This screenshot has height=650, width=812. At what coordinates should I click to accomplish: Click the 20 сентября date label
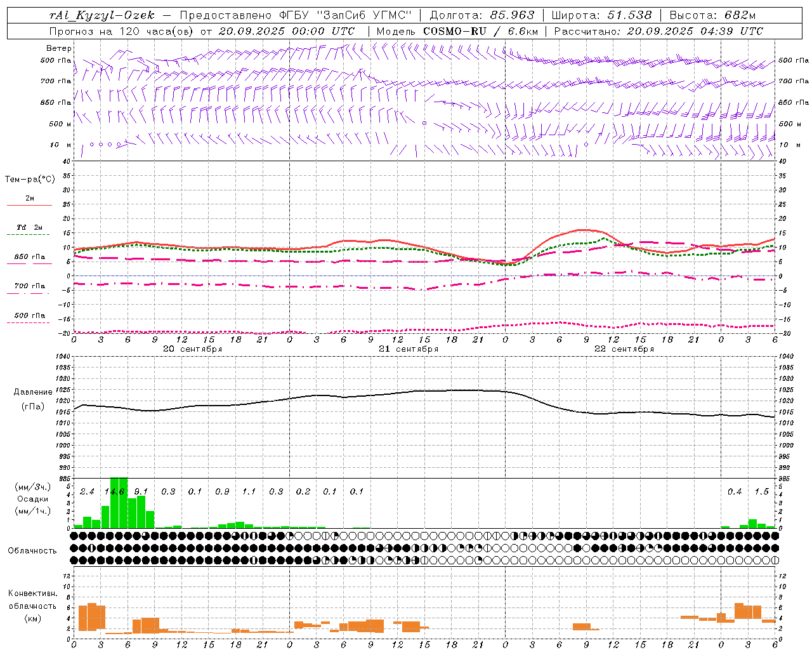click(193, 349)
